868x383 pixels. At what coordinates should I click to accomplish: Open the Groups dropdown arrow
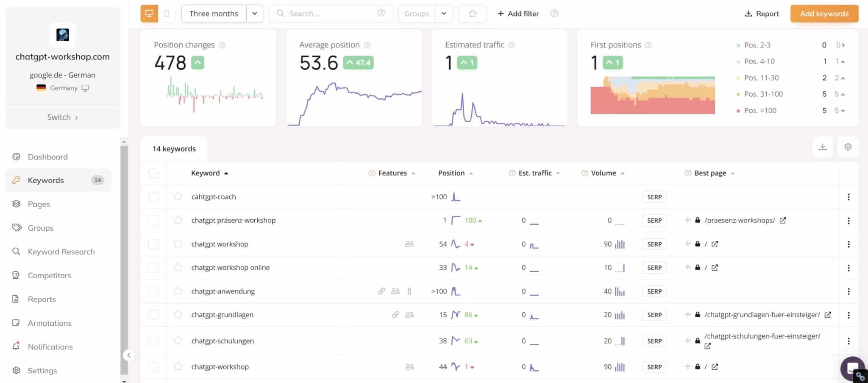click(444, 14)
